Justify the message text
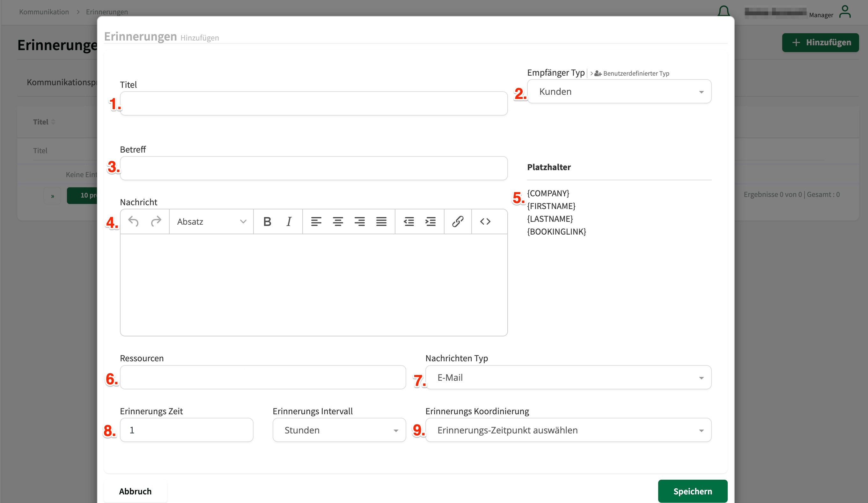868x503 pixels. (381, 221)
